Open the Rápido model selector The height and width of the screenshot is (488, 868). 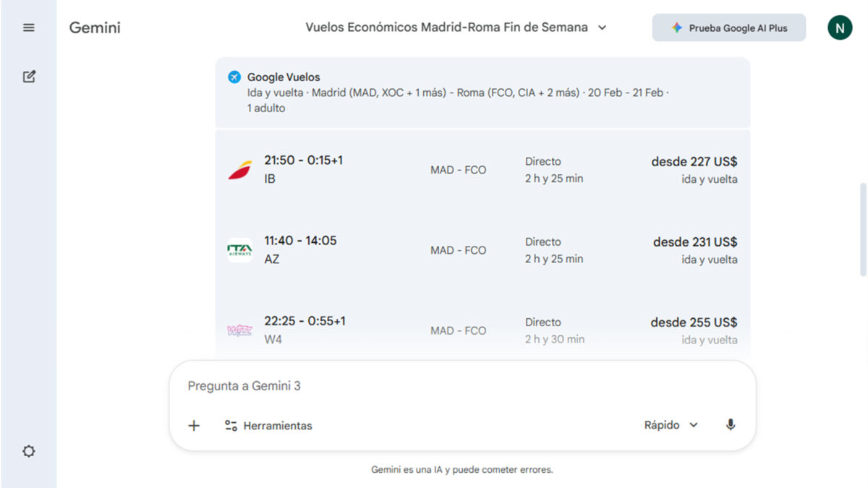(x=671, y=425)
